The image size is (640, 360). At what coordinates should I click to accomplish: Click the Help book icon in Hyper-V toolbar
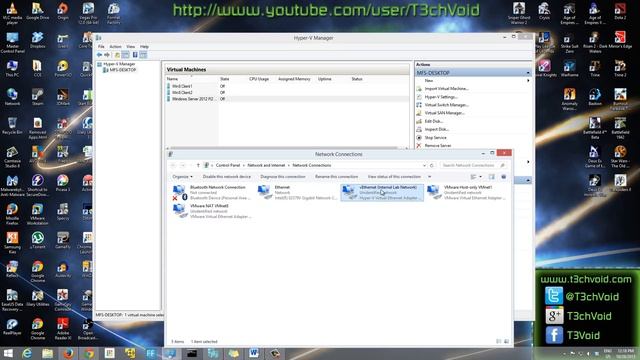[135, 55]
